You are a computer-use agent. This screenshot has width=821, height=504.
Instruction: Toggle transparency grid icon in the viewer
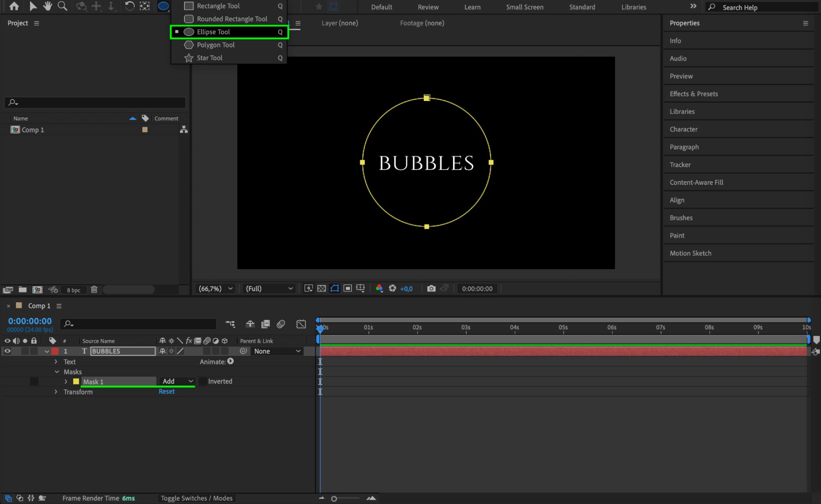pos(322,289)
